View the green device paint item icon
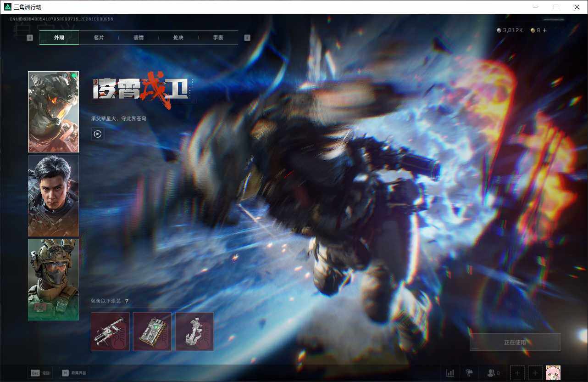This screenshot has height=382, width=588. [152, 331]
